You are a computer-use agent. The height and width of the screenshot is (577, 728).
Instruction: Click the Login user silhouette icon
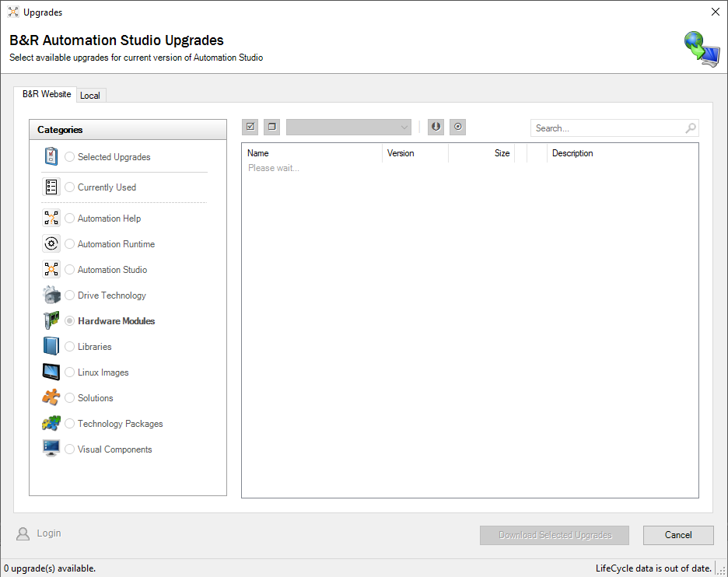coord(23,533)
